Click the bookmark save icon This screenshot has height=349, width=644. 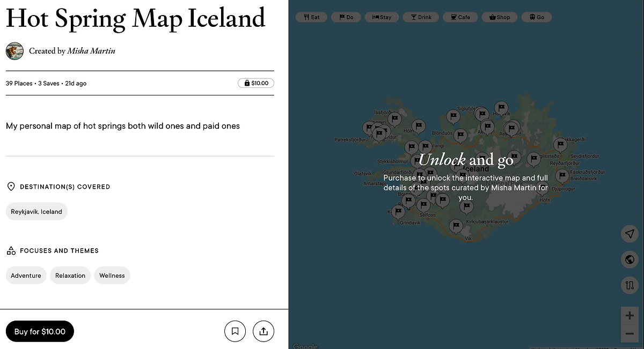[235, 331]
